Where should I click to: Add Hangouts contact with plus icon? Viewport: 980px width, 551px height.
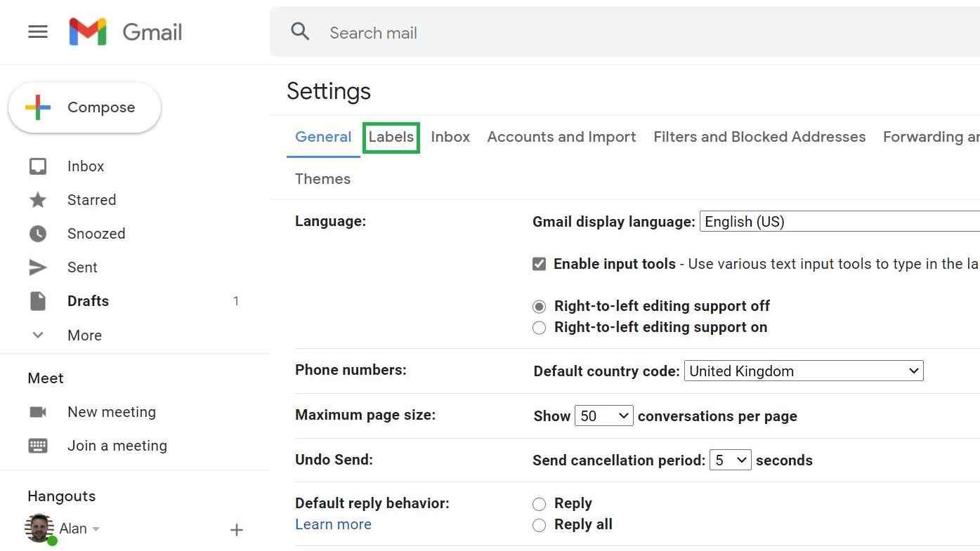[x=237, y=530]
